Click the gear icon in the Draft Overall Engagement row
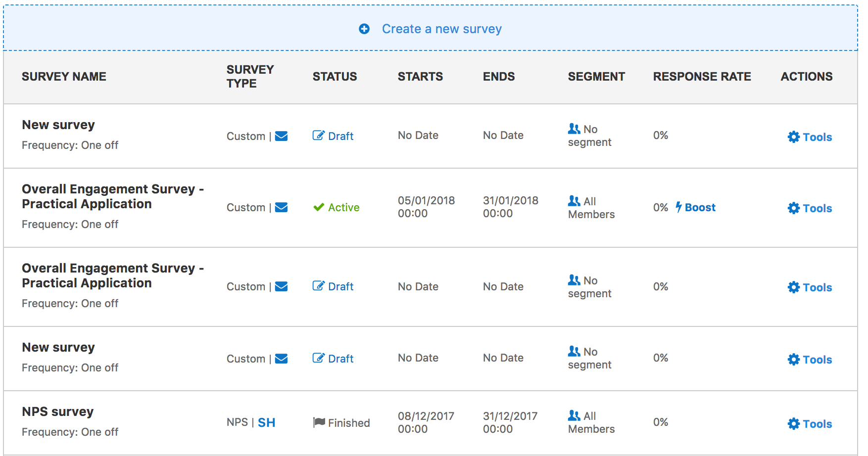Screen dimensions: 868x456 (x=794, y=287)
